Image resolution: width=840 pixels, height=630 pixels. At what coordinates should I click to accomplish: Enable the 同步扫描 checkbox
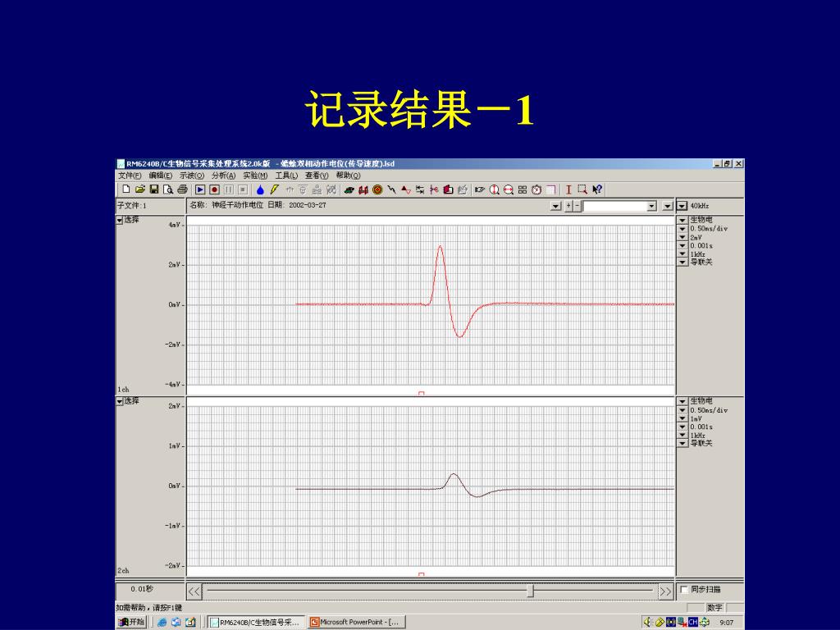683,590
